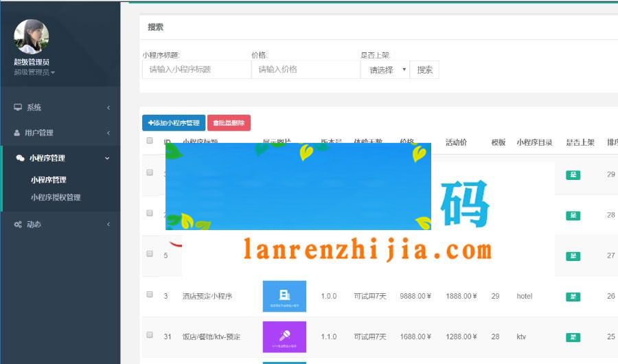The height and width of the screenshot is (364, 618).
Task: Click the 小程序管理 WeChat icon
Action: coord(21,158)
